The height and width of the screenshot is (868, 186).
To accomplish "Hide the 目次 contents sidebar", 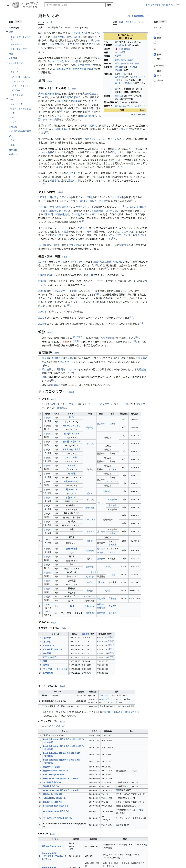I will click(x=18, y=22).
